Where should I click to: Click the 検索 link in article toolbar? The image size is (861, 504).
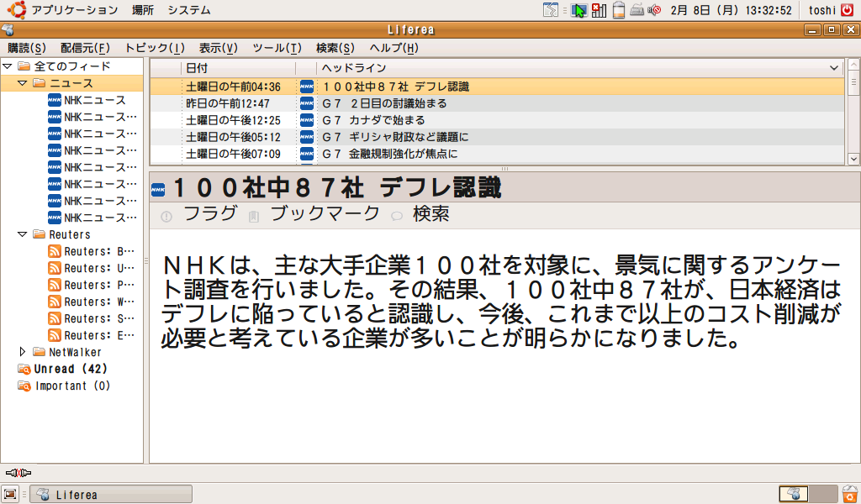click(x=430, y=213)
